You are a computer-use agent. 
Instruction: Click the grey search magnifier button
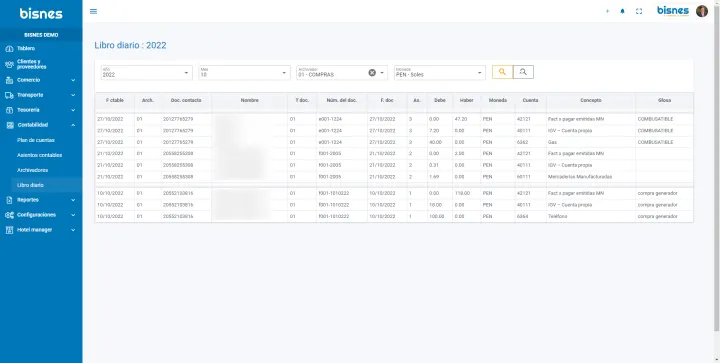point(523,72)
